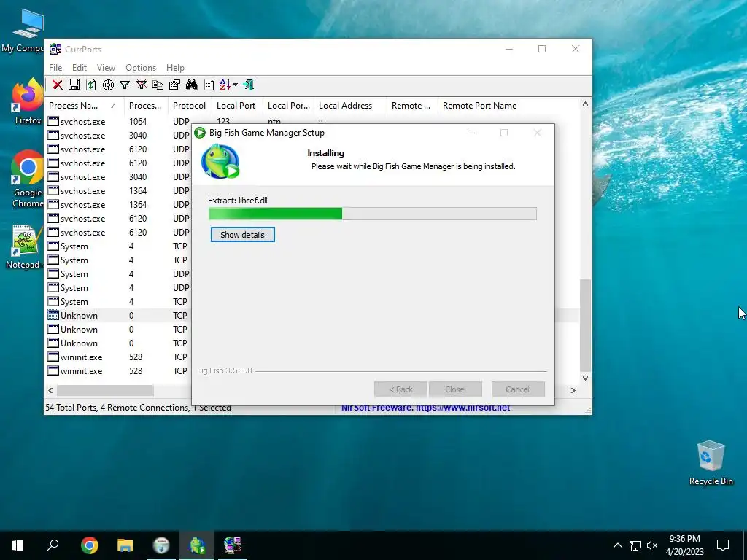Click the vertical scrollbar down arrow in CurrPorts
This screenshot has height=560, width=747.
[585, 378]
